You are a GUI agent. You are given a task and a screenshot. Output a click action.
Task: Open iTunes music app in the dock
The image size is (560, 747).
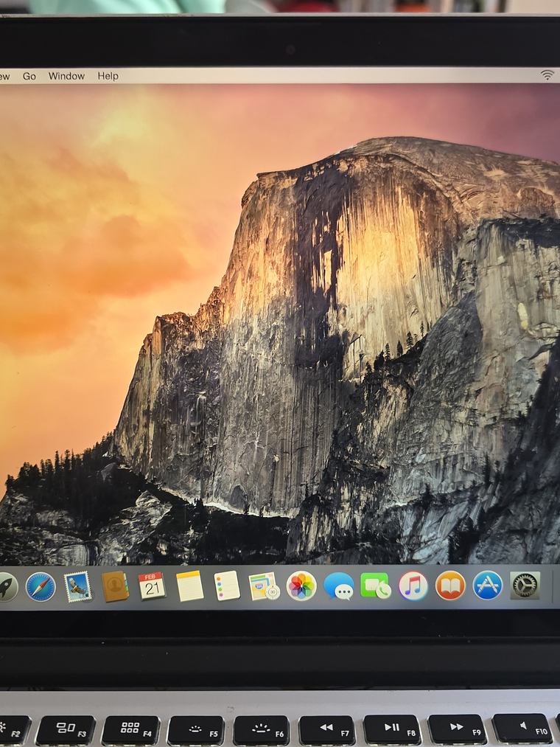tap(413, 586)
